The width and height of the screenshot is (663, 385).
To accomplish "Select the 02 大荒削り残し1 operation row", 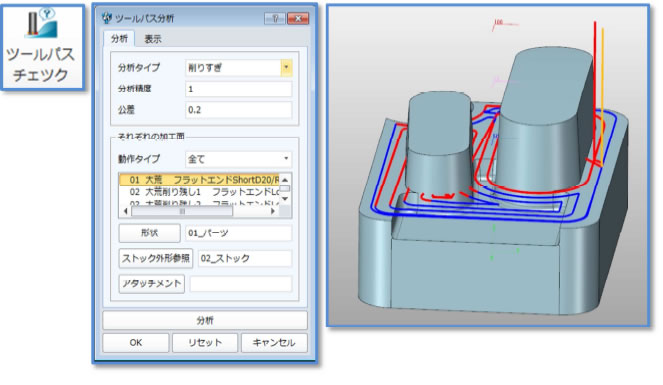I will (199, 192).
